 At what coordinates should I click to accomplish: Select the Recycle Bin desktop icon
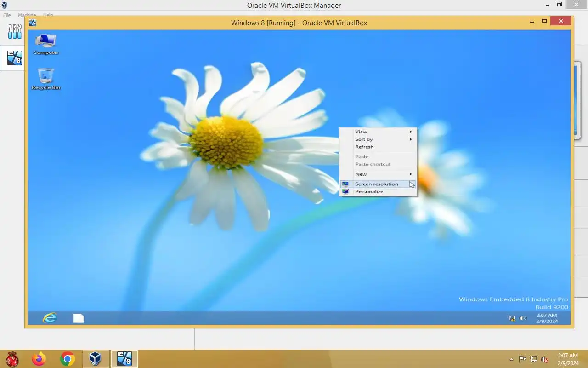pyautogui.click(x=46, y=79)
